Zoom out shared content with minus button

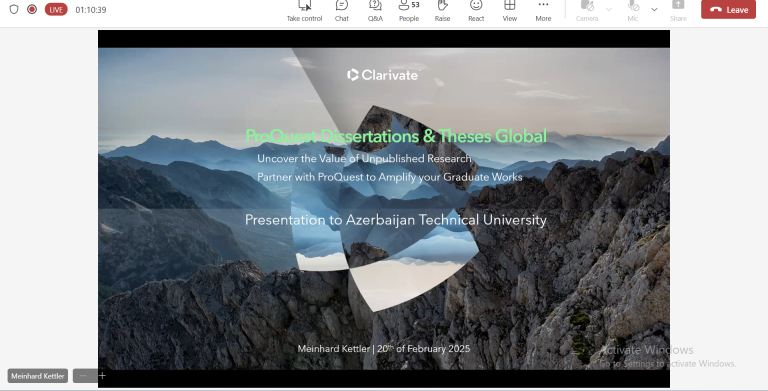pyautogui.click(x=83, y=376)
